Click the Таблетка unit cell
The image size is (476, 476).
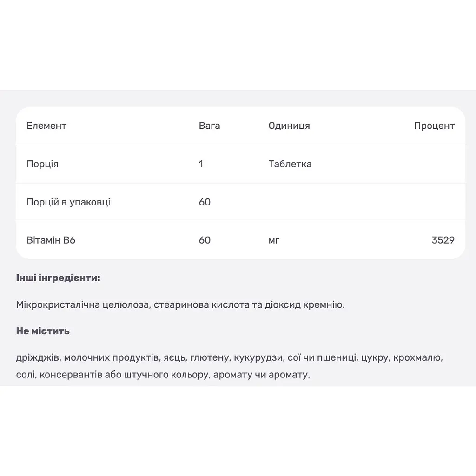pos(290,164)
